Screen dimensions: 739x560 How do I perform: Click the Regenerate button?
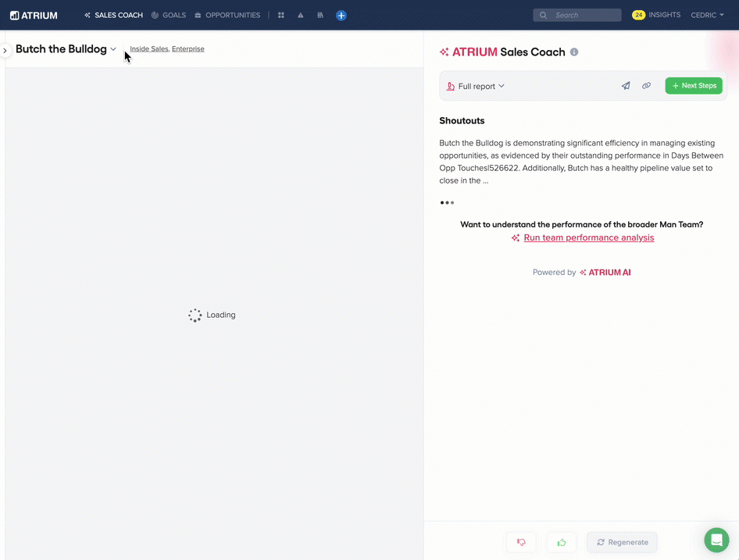pos(622,542)
